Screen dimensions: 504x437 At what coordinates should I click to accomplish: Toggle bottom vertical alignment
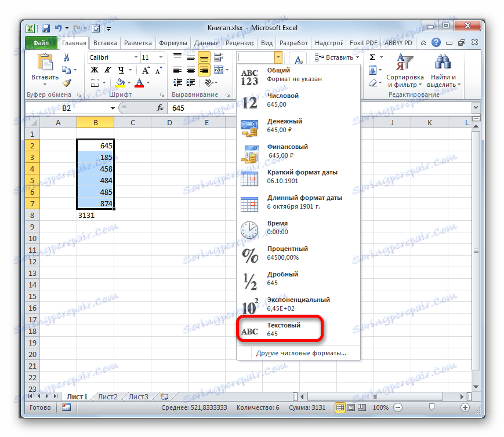coord(204,57)
